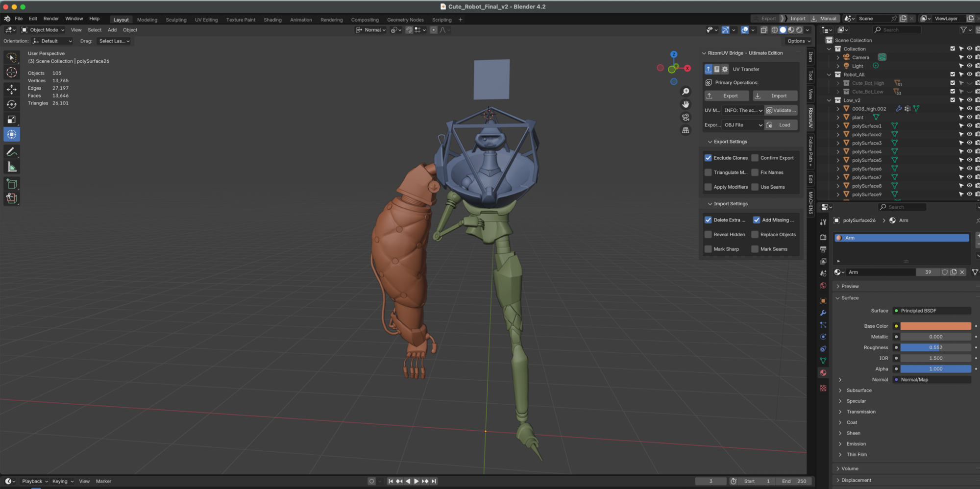Image resolution: width=980 pixels, height=489 pixels.
Task: Open the Base Color swatch
Action: point(935,326)
